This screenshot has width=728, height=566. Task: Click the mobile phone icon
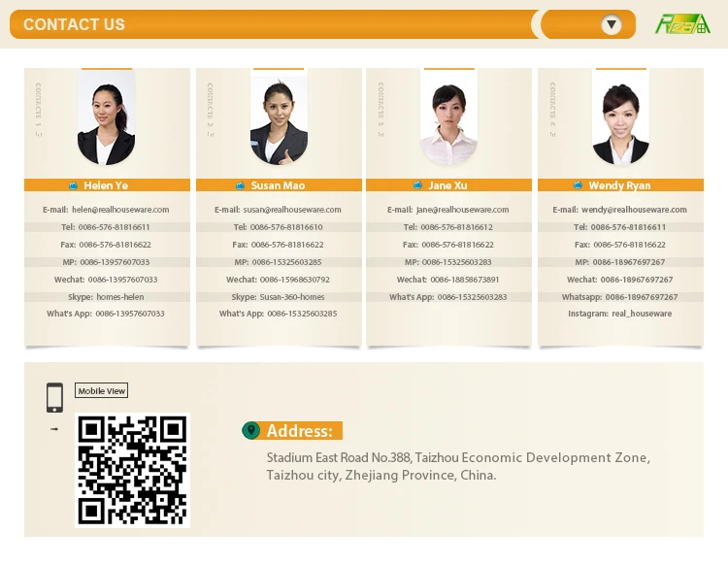[54, 397]
